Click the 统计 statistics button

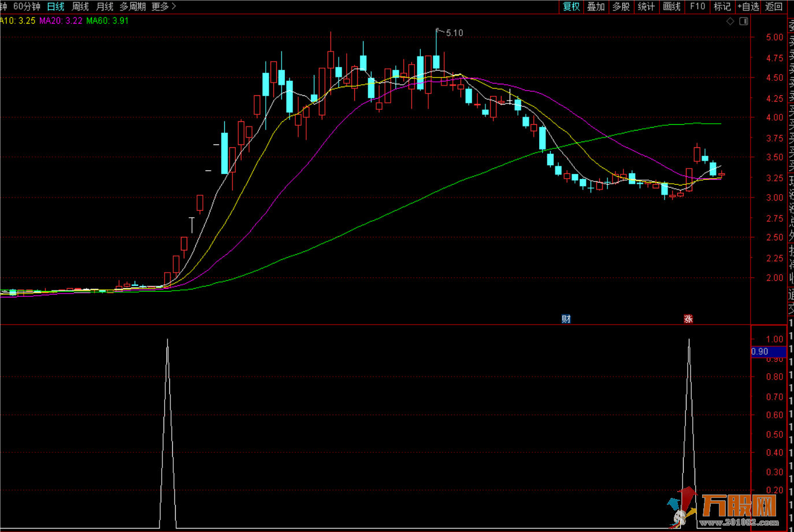646,6
